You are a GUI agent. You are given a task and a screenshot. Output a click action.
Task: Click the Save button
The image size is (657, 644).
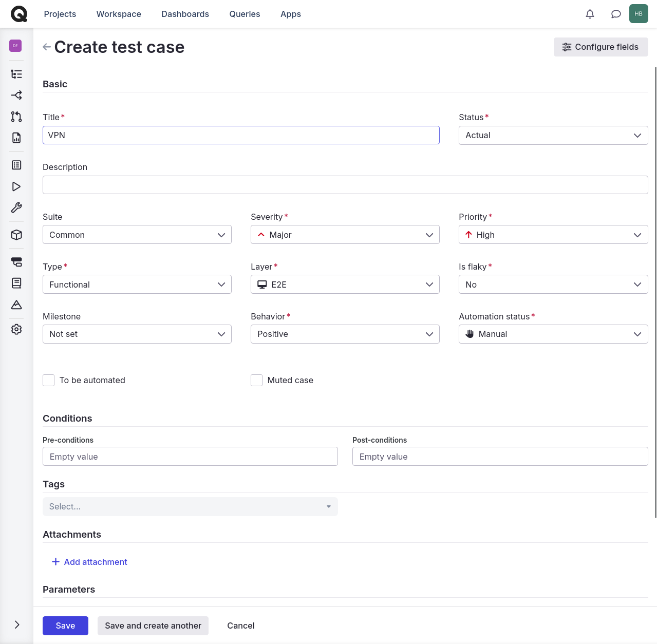tap(65, 626)
